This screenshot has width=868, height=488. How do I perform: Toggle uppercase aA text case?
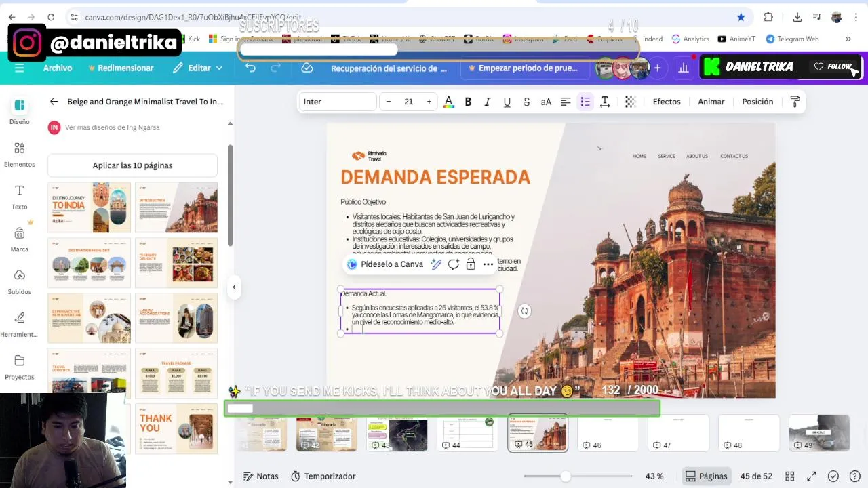(546, 102)
